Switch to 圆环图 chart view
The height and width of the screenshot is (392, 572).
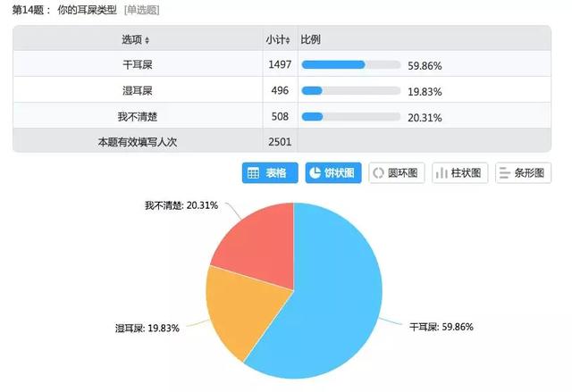click(395, 173)
